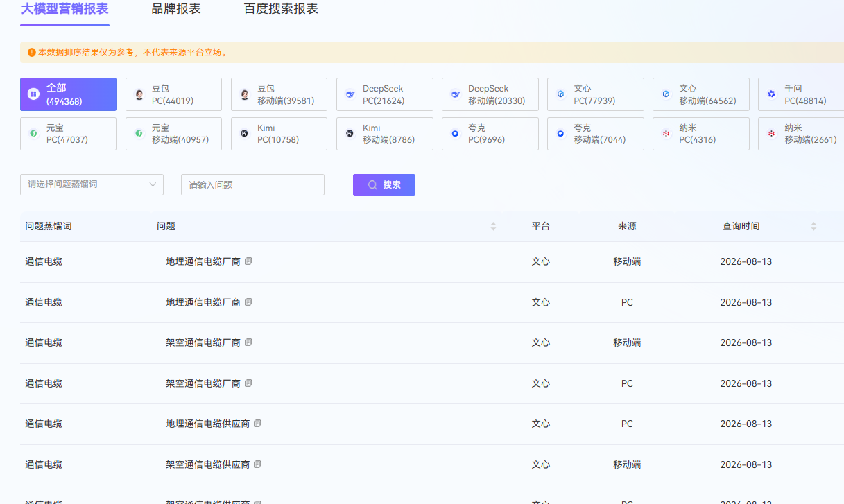Click the 本数据排序结果仅为参考 notice text
Viewport: 844px width, 504px height.
click(132, 52)
